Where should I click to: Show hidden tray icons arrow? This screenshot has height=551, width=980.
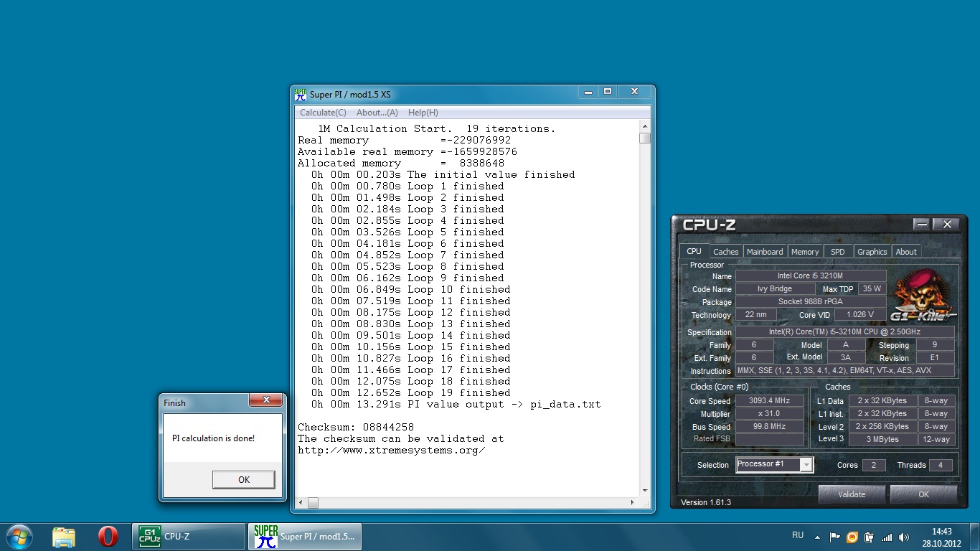click(817, 536)
